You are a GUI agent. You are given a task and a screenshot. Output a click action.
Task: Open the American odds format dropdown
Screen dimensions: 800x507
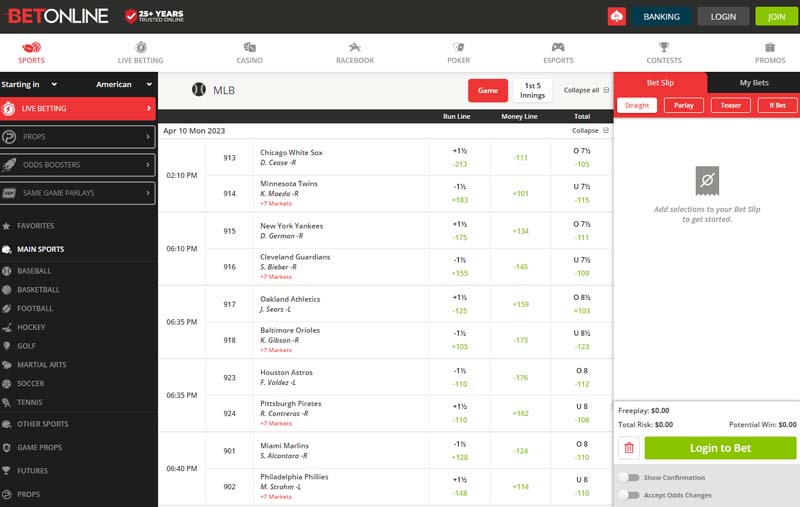124,84
